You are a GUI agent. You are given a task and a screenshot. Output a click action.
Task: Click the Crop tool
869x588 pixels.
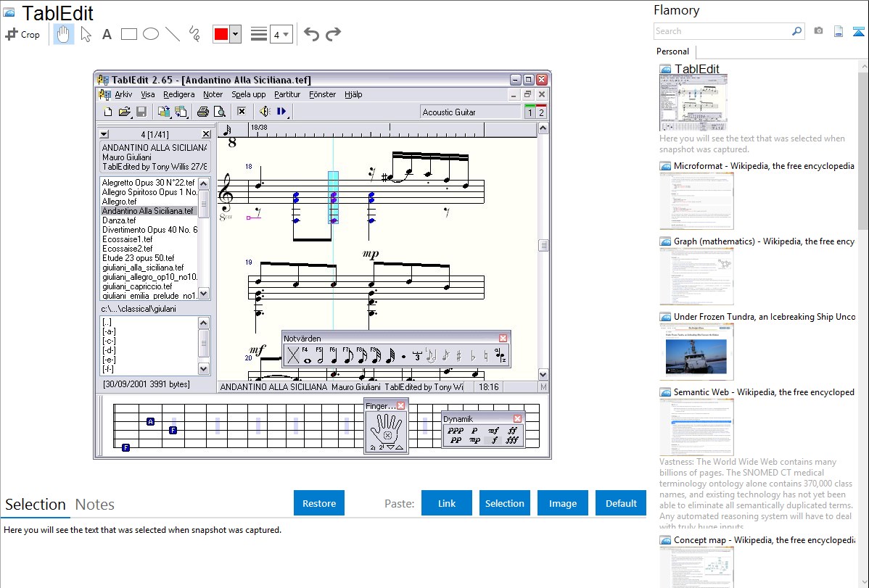22,34
